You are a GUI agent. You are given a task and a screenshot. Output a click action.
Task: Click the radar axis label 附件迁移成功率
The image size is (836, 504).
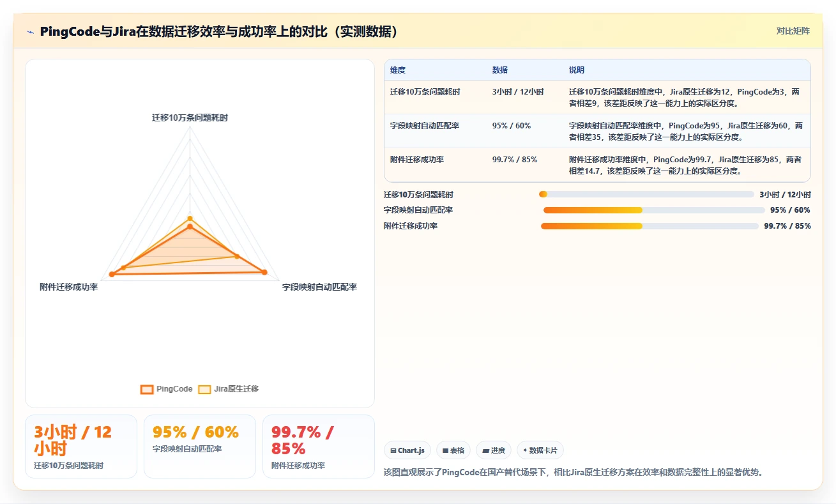69,287
